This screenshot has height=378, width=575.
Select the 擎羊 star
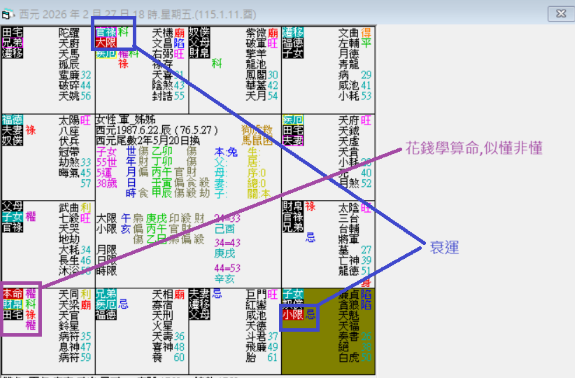pyautogui.click(x=256, y=54)
